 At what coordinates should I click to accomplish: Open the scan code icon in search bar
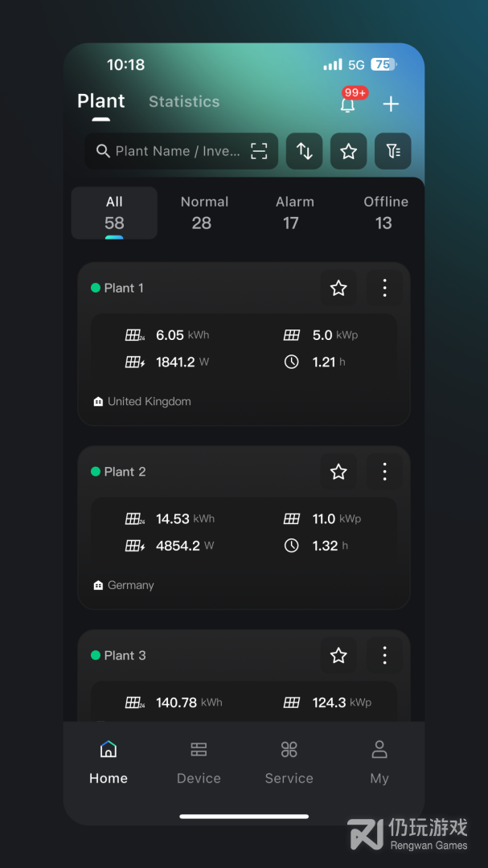click(259, 151)
